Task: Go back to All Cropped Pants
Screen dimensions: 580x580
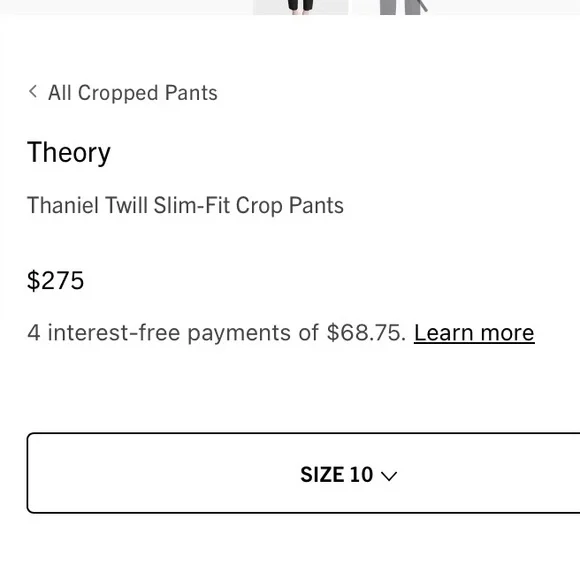Action: coord(123,92)
